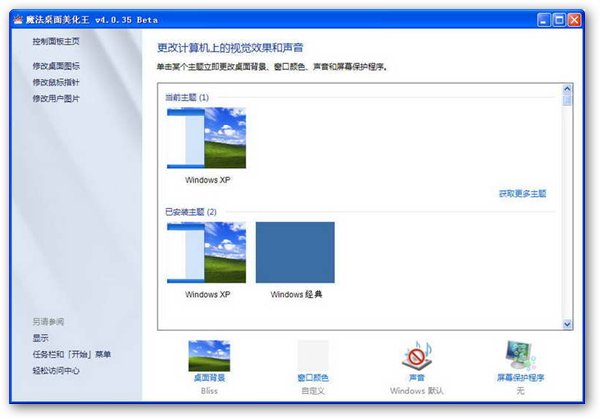Screen dimensions: 600x419
Task: Minimize the 魔法桌面美化王 window
Action: [544, 20]
